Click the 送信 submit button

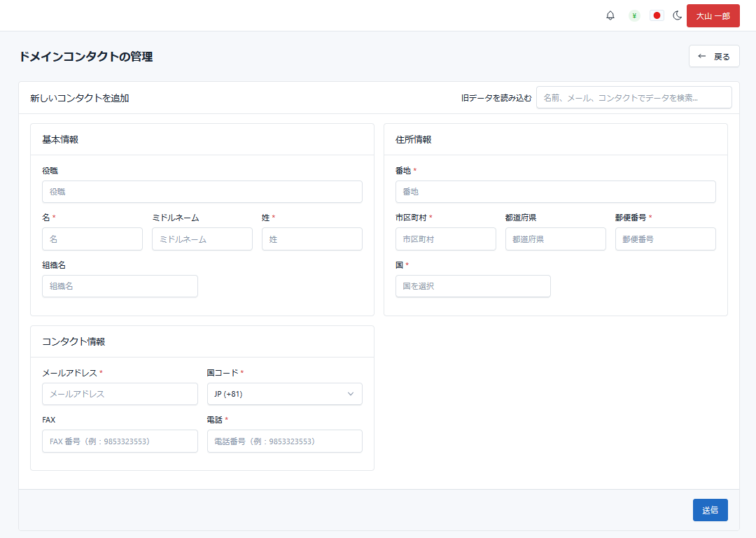pos(710,510)
